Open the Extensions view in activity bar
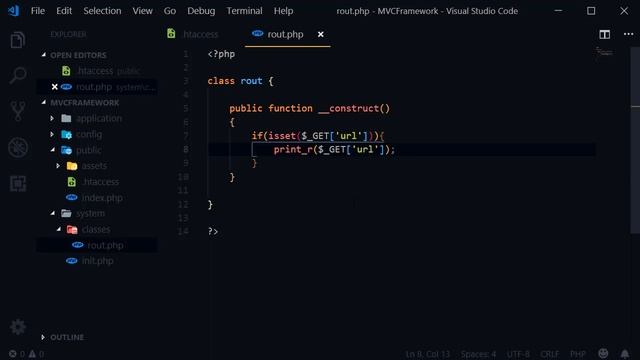Image resolution: width=640 pixels, height=360 pixels. click(18, 183)
